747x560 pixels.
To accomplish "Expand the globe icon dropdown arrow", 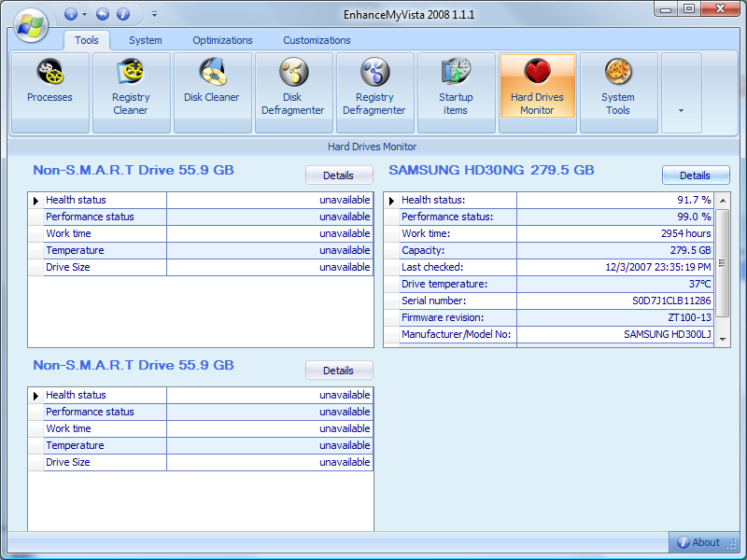I will click(x=84, y=14).
